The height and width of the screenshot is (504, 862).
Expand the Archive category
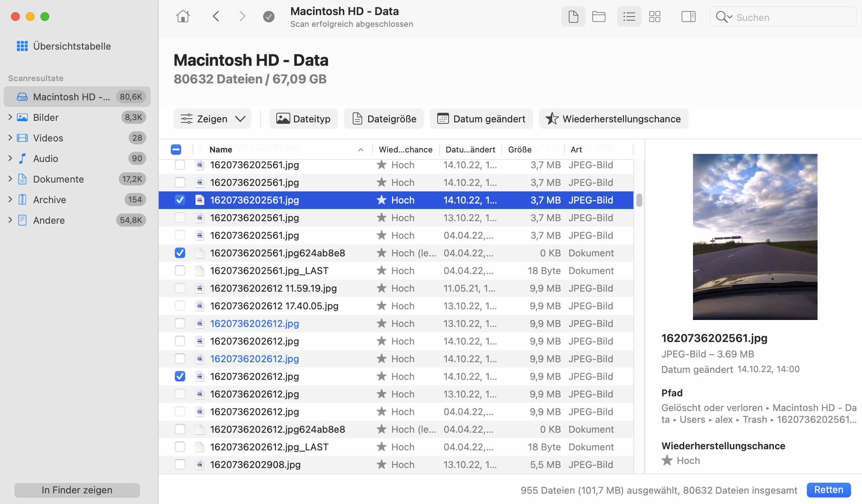(10, 199)
